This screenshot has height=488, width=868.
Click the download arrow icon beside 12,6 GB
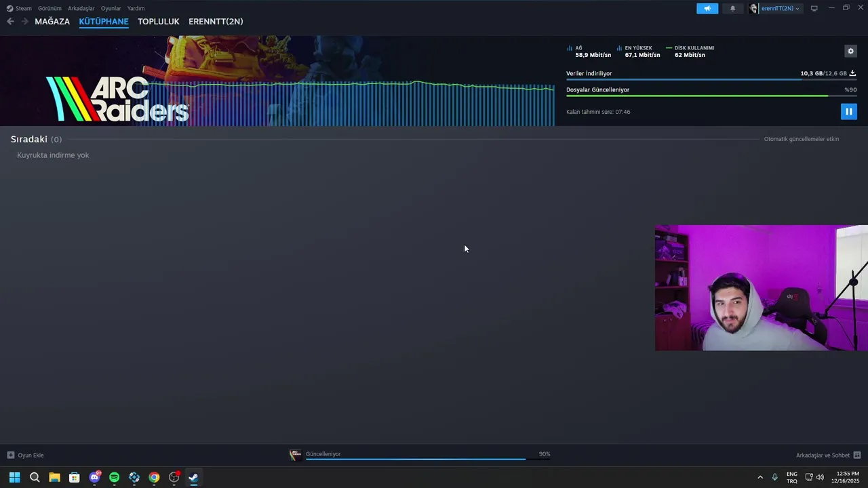click(x=852, y=73)
